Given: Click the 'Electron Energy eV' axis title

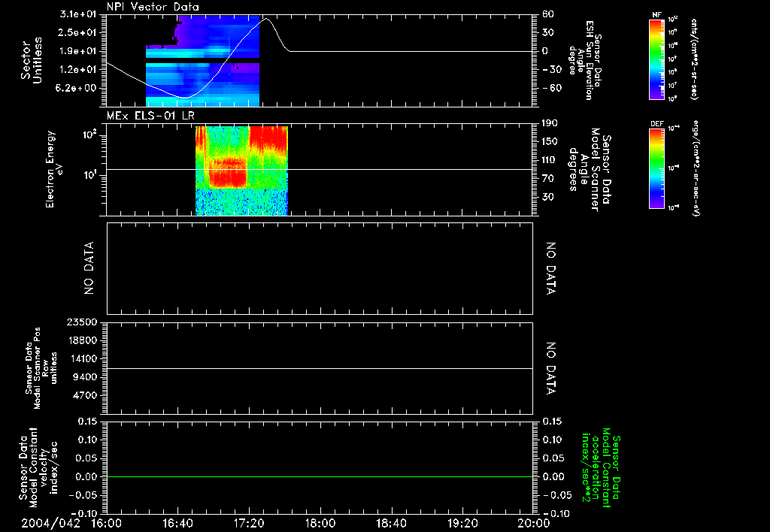Looking at the screenshot, I should [x=54, y=169].
